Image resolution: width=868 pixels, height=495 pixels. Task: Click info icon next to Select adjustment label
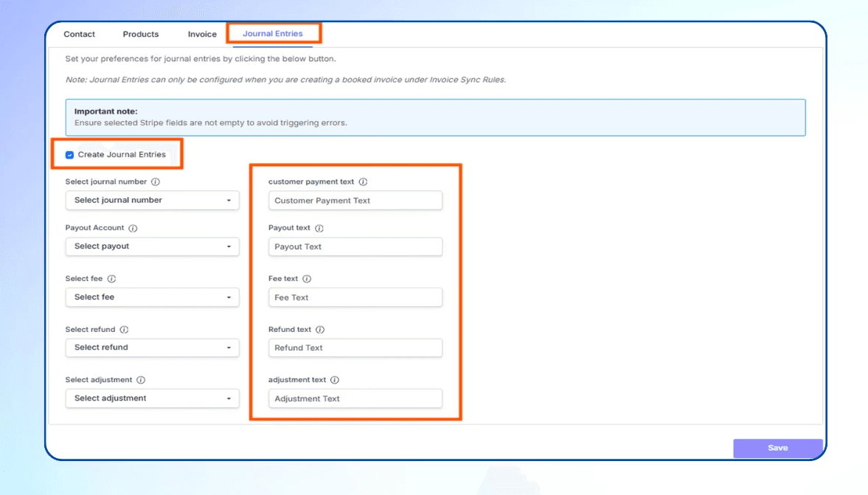point(141,380)
